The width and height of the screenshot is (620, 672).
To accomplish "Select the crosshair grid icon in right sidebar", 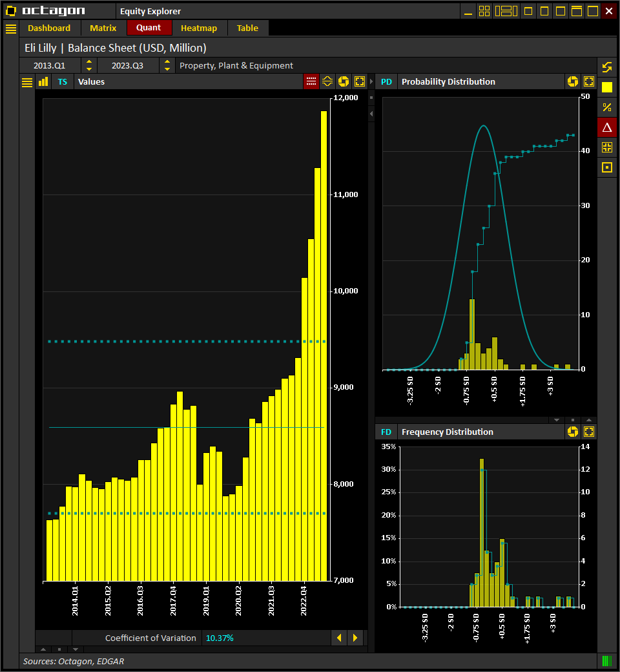I will pos(607,147).
